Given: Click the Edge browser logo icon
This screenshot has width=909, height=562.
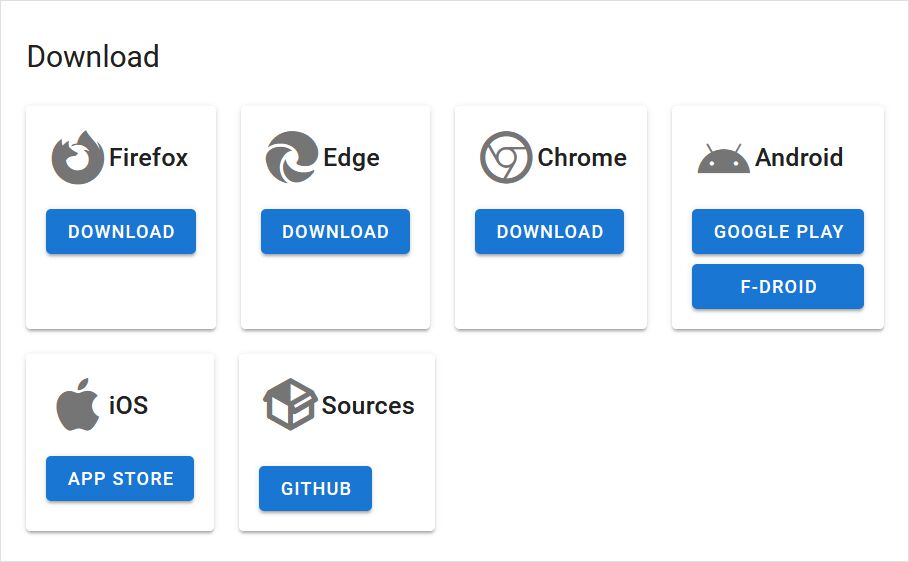Looking at the screenshot, I should pyautogui.click(x=291, y=158).
